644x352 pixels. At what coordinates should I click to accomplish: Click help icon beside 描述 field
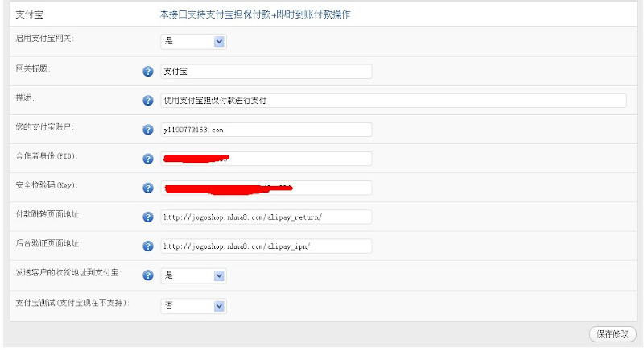pos(148,101)
